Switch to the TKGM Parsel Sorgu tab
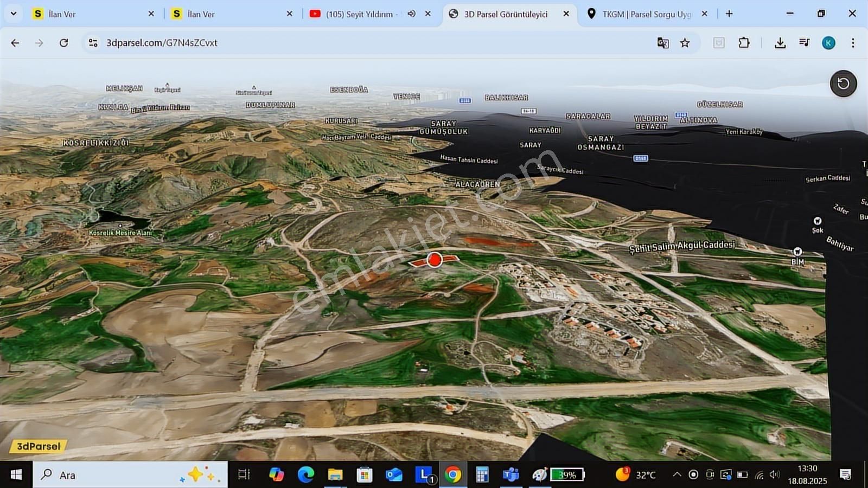The width and height of the screenshot is (868, 488). pos(646,14)
